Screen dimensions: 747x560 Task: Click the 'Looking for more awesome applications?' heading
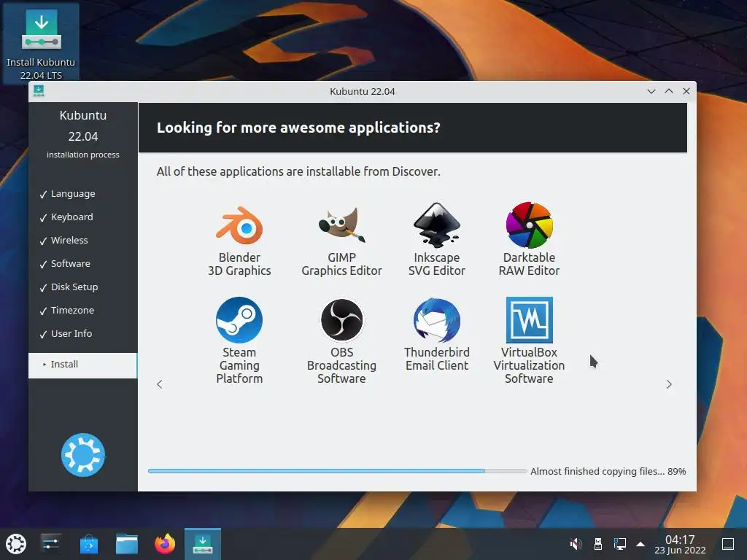(x=298, y=128)
